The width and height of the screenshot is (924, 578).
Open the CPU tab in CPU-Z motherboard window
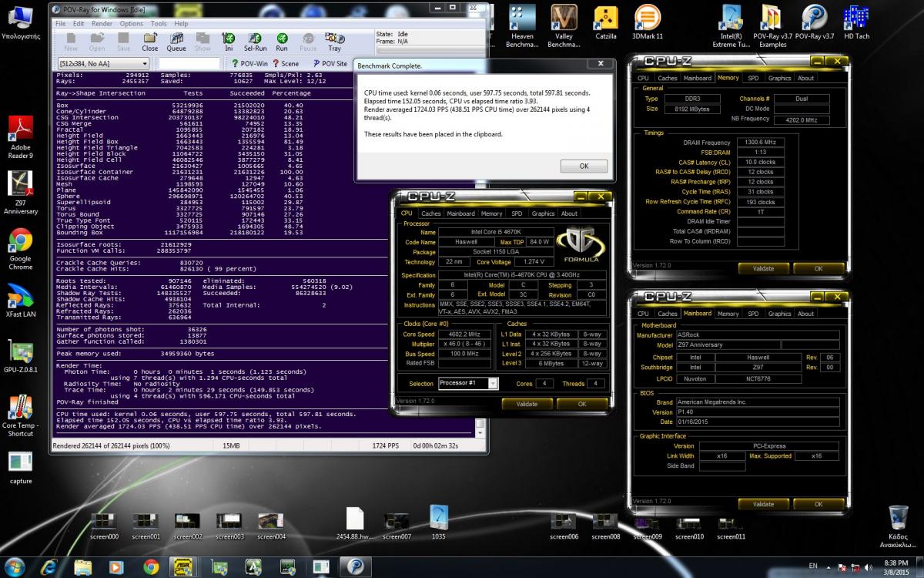(643, 314)
